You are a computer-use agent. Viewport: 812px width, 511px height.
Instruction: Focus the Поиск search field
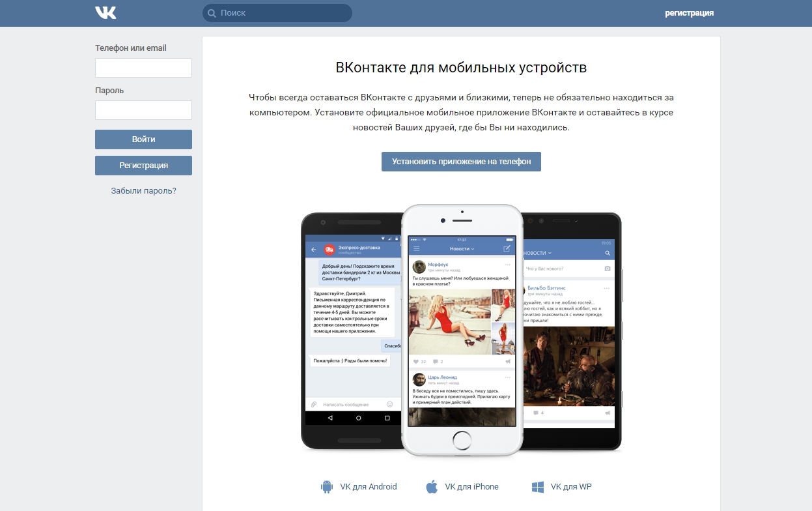(x=277, y=13)
